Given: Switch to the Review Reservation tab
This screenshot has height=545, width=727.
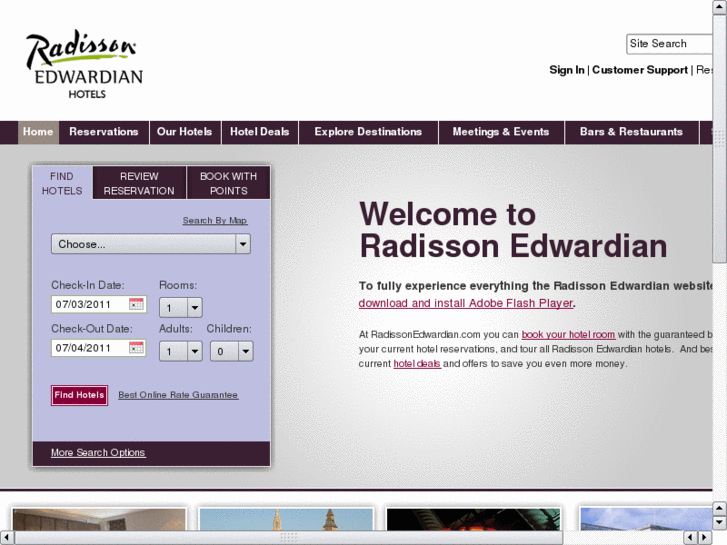Looking at the screenshot, I should coord(139,184).
